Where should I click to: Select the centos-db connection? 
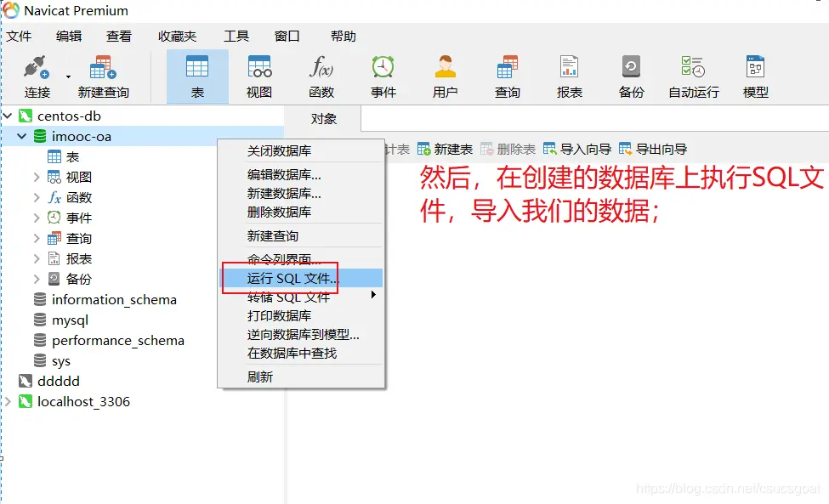69,116
